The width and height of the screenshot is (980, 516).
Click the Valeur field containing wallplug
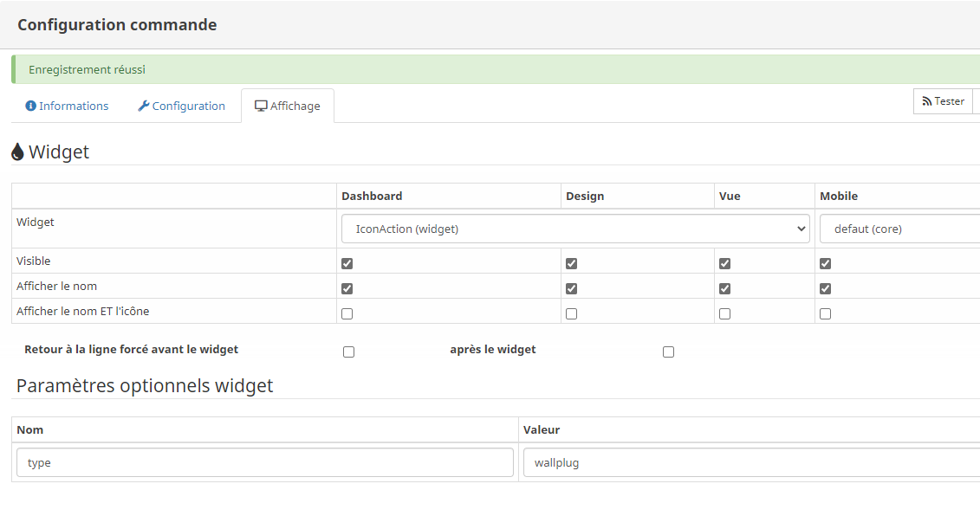750,462
